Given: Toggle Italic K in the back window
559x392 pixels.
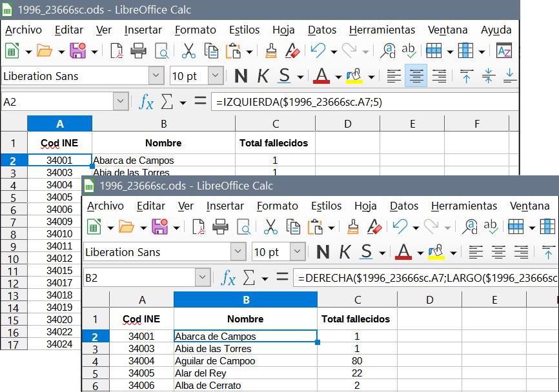Looking at the screenshot, I should [x=263, y=76].
